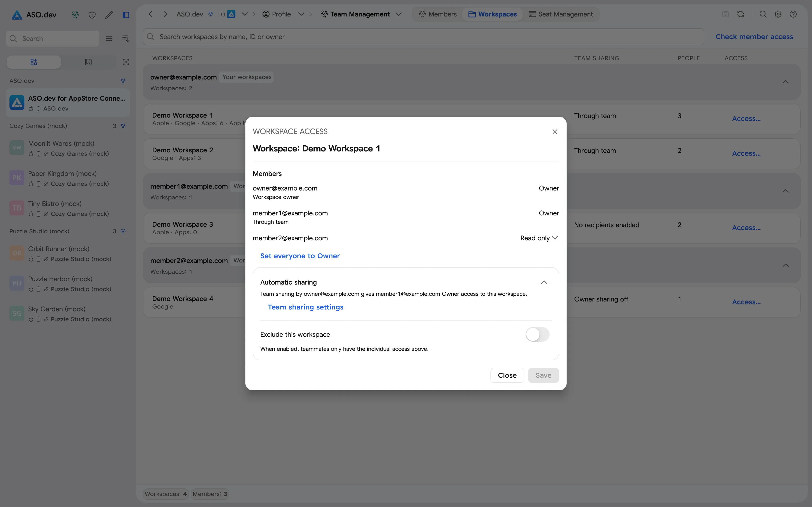Open Team sharing settings link
The width and height of the screenshot is (812, 507).
[x=305, y=307]
